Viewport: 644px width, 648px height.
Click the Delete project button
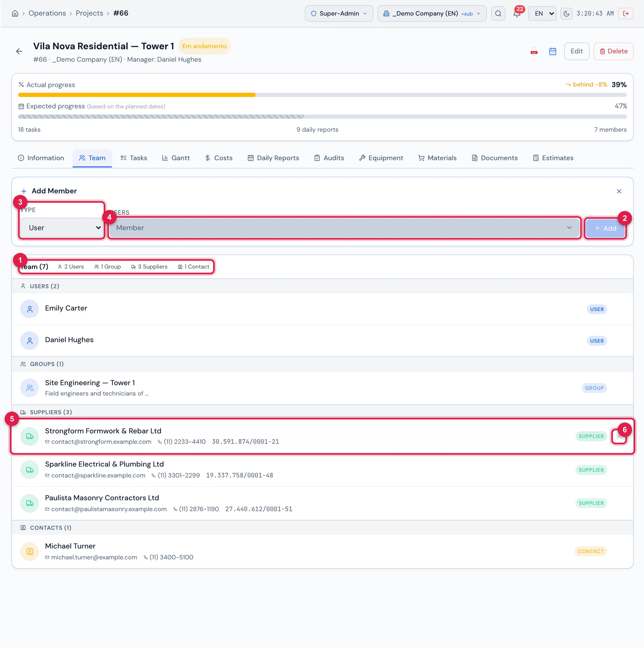coord(613,51)
